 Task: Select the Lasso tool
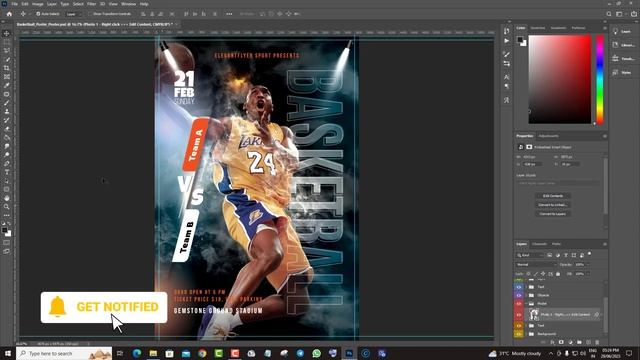[x=7, y=51]
